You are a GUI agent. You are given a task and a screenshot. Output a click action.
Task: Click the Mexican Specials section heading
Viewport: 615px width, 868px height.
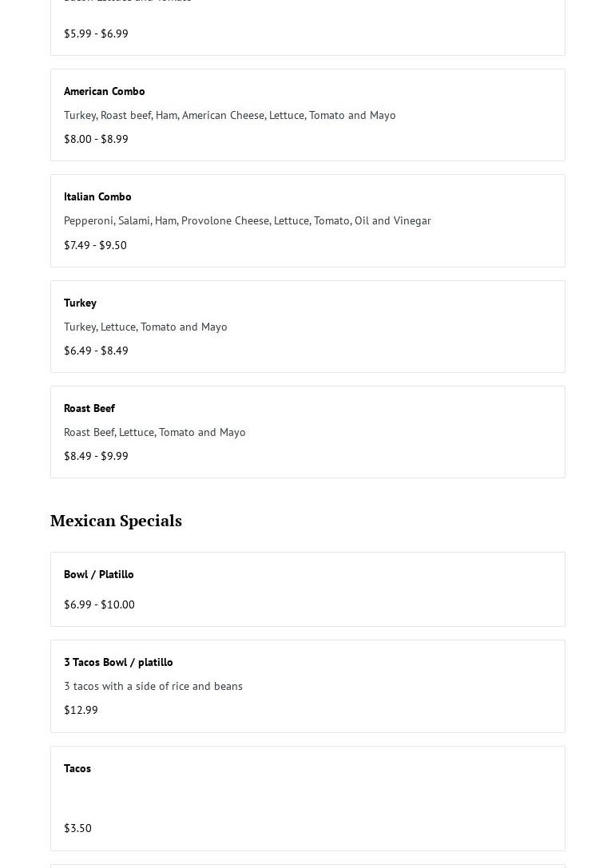[x=116, y=521]
